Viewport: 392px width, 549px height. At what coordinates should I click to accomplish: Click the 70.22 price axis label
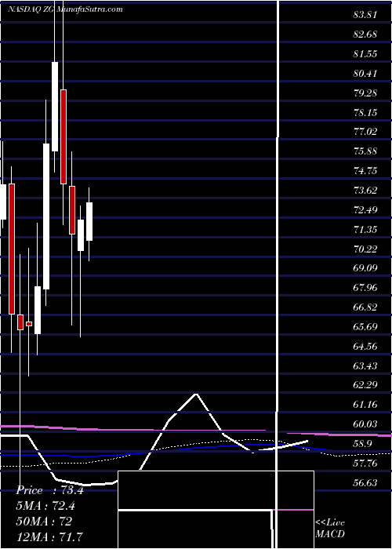click(x=365, y=249)
